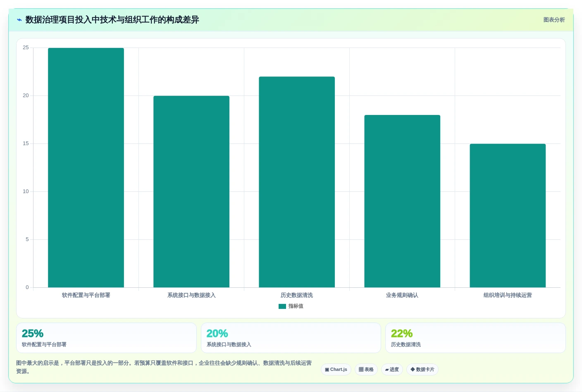Click the y-axis value 0
Viewport: 582px width, 392px height.
(x=27, y=287)
